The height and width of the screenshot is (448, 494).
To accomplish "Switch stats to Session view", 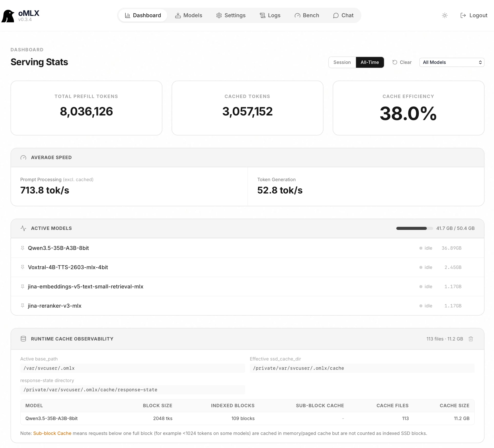I will [x=342, y=62].
